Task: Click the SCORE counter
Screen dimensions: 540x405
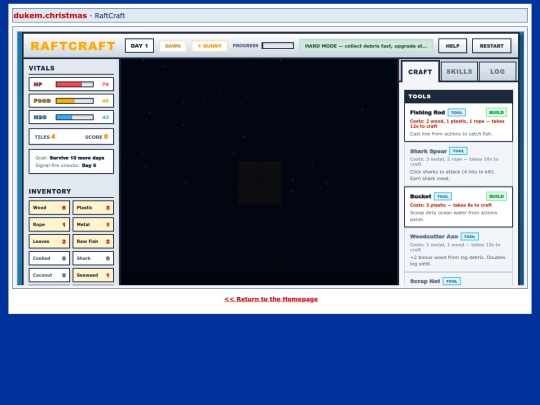Action: pyautogui.click(x=97, y=137)
